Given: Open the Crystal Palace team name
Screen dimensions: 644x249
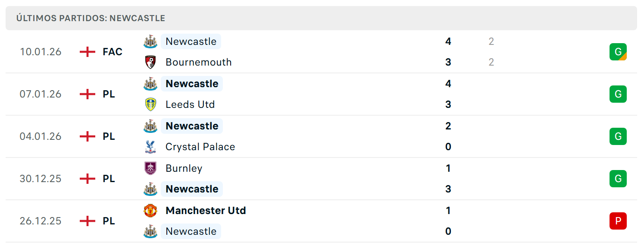Looking at the screenshot, I should click(200, 147).
